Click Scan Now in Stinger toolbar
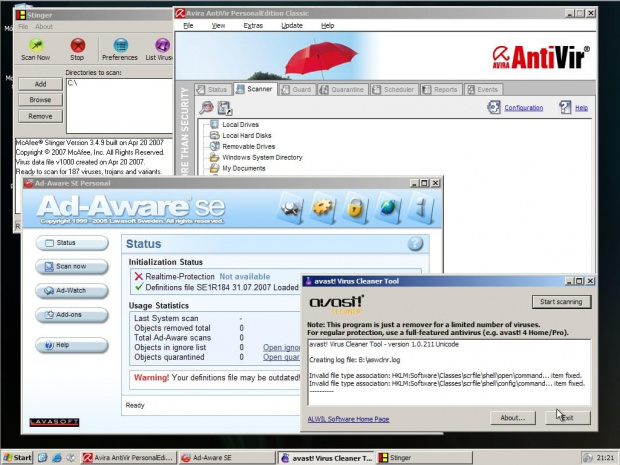620x465 pixels. point(36,49)
